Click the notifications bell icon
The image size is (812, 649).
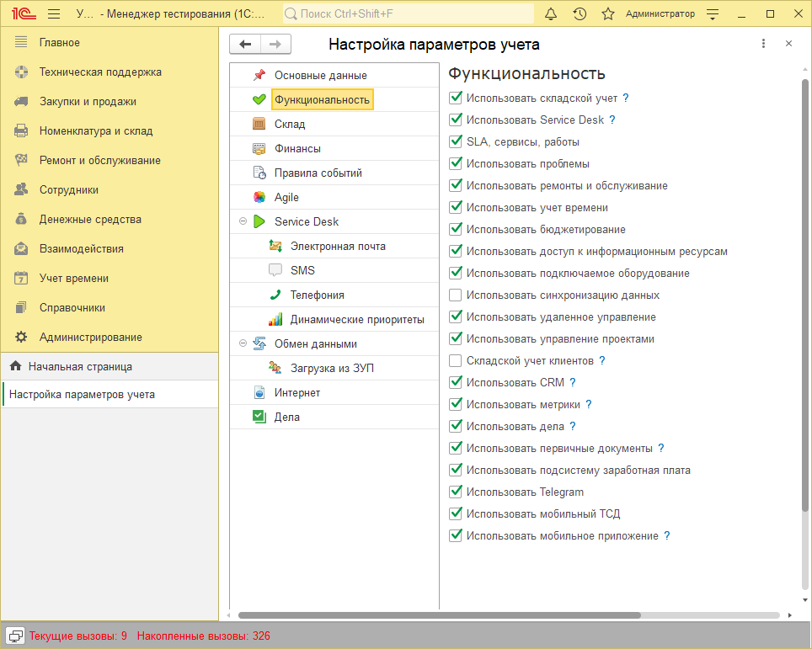551,14
